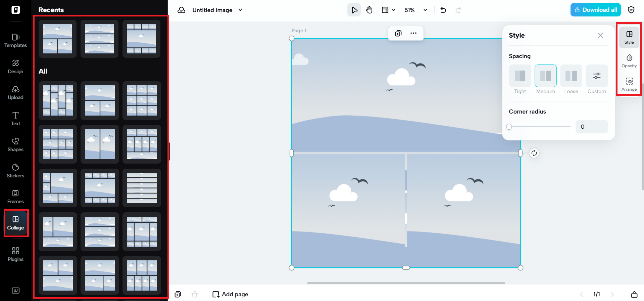Open the Plugins panel

[15, 255]
